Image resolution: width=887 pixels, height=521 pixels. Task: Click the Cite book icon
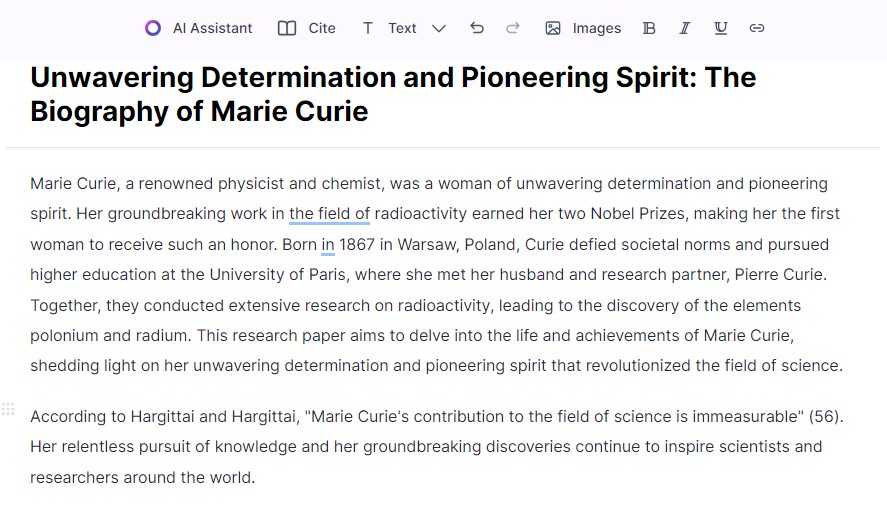pos(287,28)
